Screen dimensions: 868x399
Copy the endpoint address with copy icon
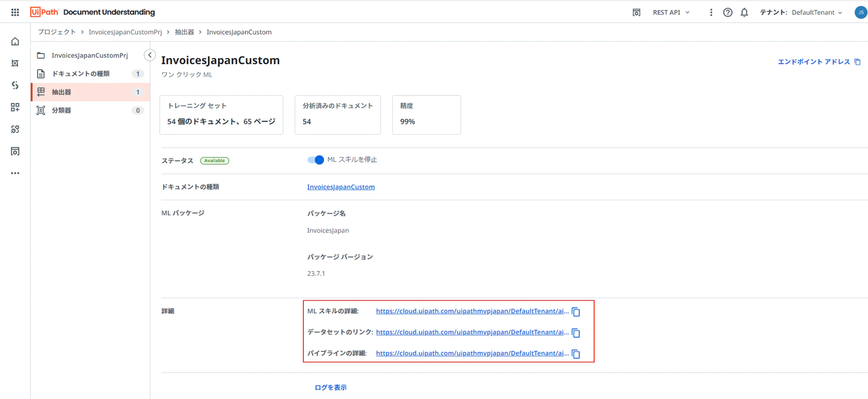858,62
